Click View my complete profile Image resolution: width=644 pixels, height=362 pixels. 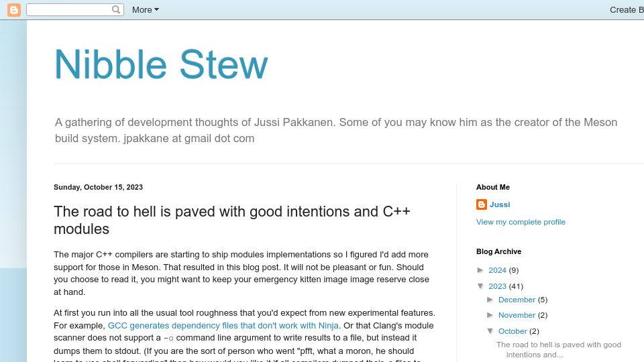tap(521, 222)
